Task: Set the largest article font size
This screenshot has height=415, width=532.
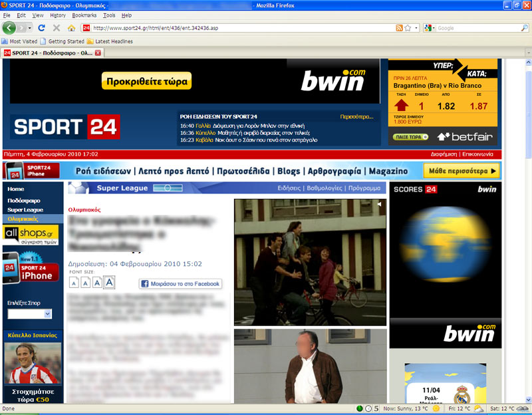Action: pyautogui.click(x=109, y=282)
